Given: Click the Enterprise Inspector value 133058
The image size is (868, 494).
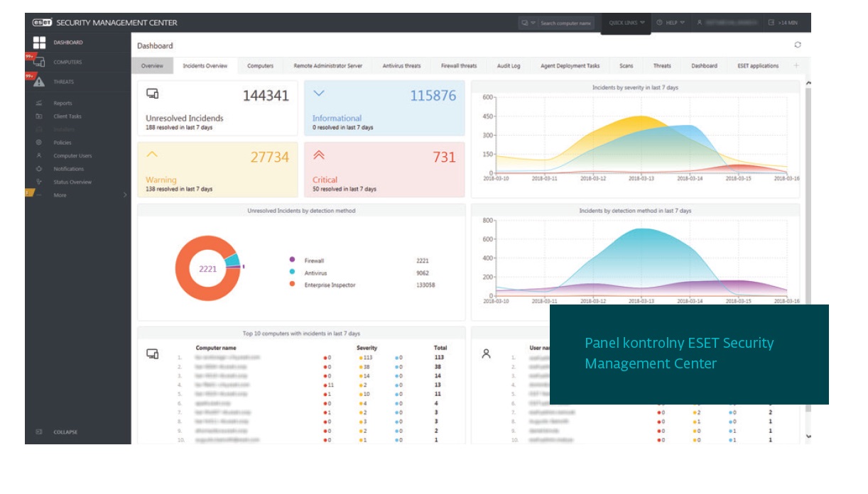Looking at the screenshot, I should [x=425, y=285].
